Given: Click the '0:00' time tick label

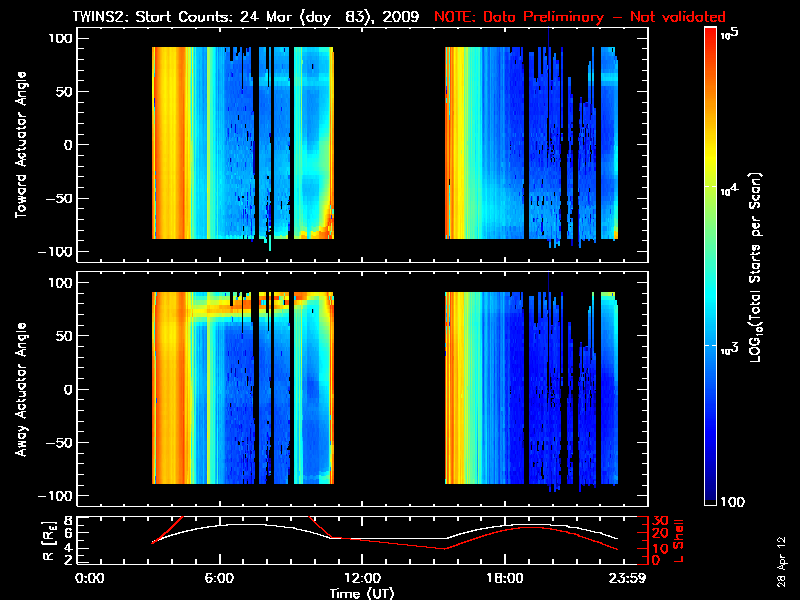Looking at the screenshot, I should [90, 579].
